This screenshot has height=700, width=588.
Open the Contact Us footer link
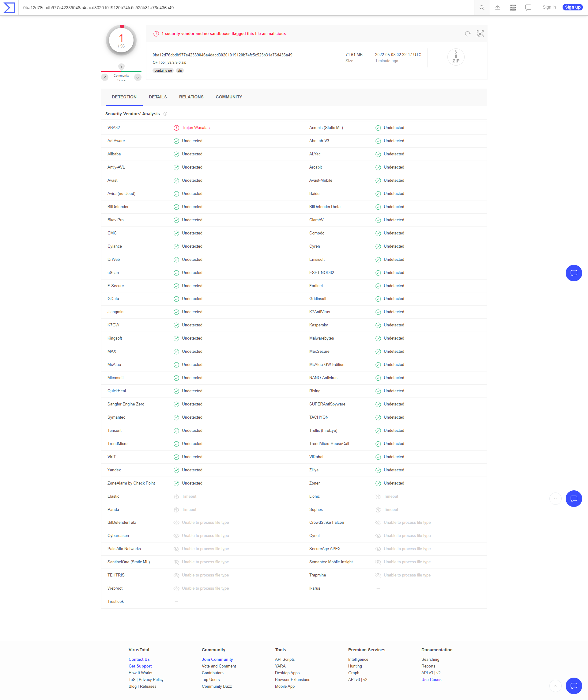coord(139,659)
